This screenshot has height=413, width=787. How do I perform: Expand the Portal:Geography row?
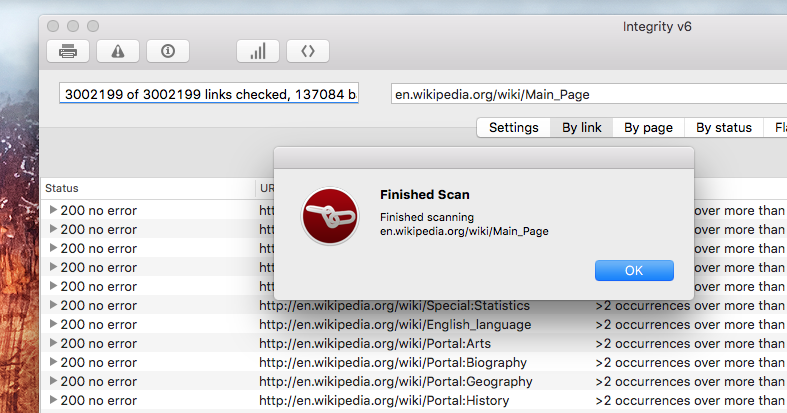pyautogui.click(x=53, y=381)
